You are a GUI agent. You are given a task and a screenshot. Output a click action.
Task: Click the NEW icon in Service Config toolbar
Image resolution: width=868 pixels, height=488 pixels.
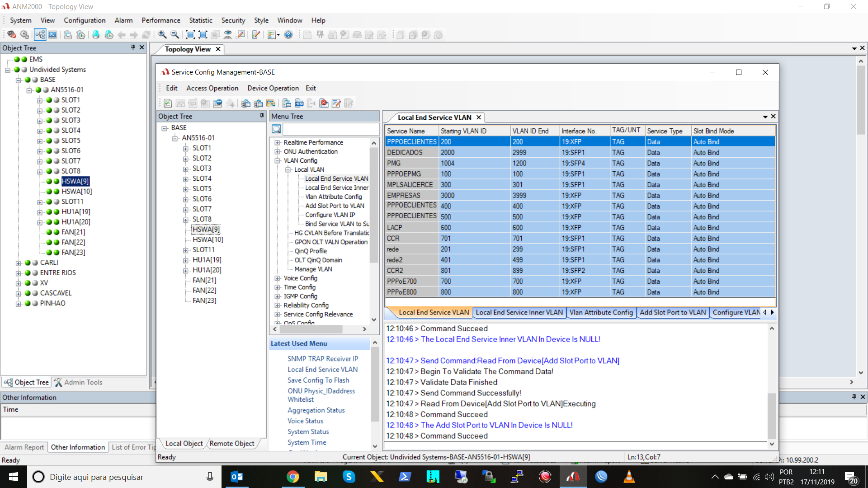[299, 103]
